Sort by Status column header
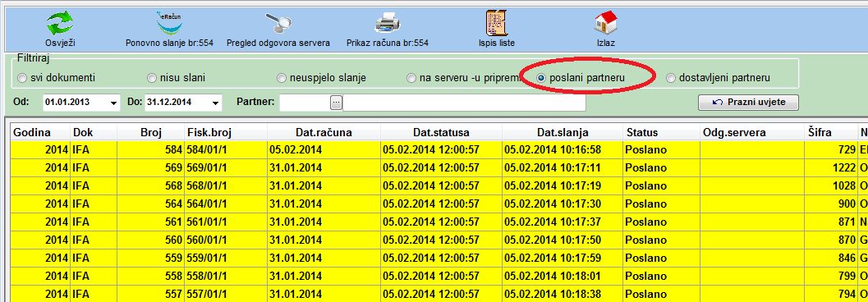 [x=662, y=133]
